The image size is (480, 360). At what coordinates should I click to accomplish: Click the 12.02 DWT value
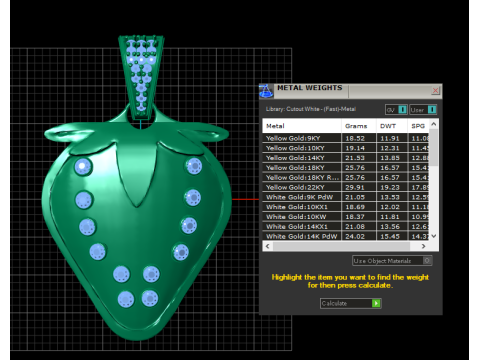pos(390,207)
